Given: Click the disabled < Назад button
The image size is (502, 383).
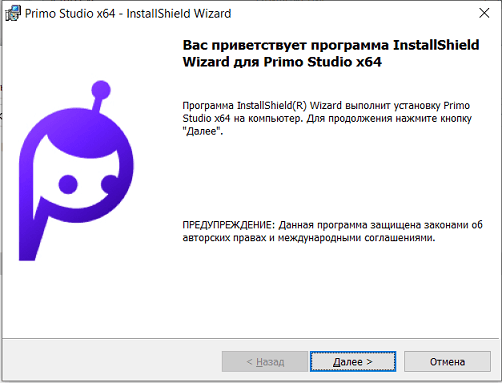Looking at the screenshot, I should coord(265,361).
